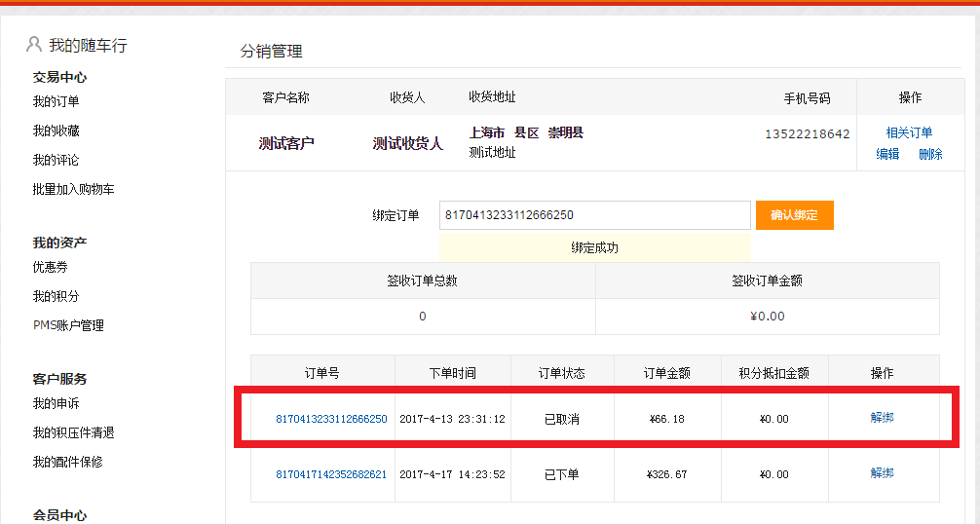Click 相关订单 for 测试客户
The image size is (980, 524).
(x=909, y=132)
